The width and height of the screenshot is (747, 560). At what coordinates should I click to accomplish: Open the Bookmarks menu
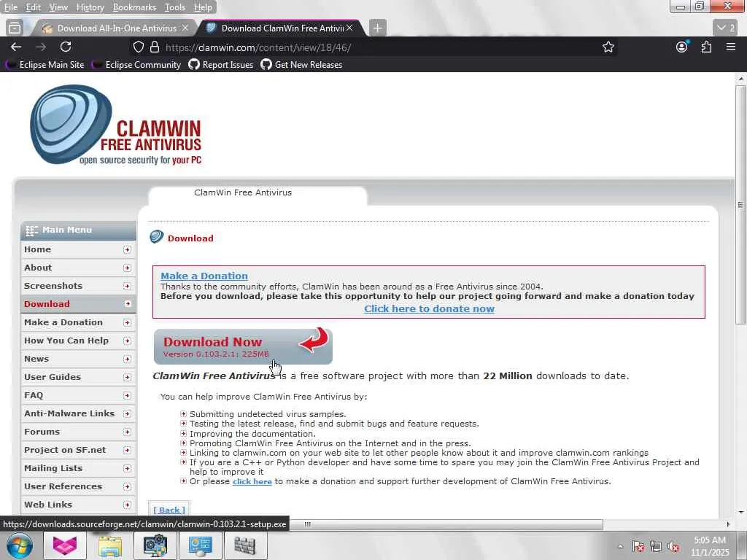[134, 7]
